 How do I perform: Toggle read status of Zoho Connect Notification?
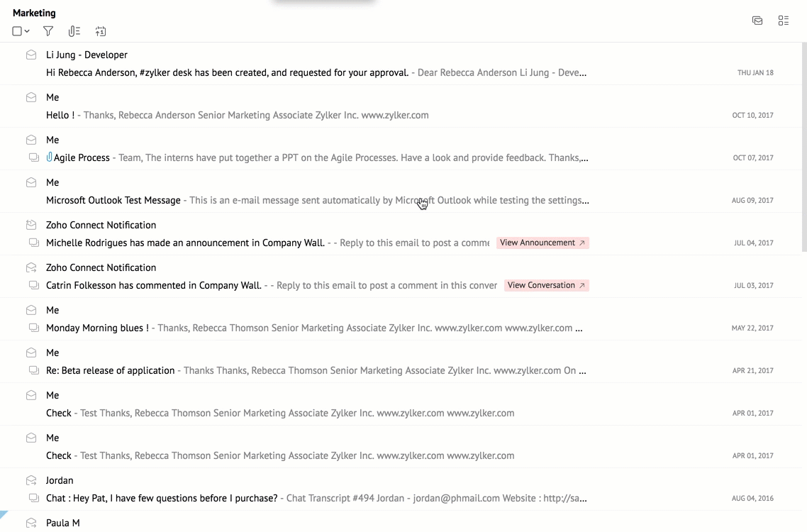30,225
